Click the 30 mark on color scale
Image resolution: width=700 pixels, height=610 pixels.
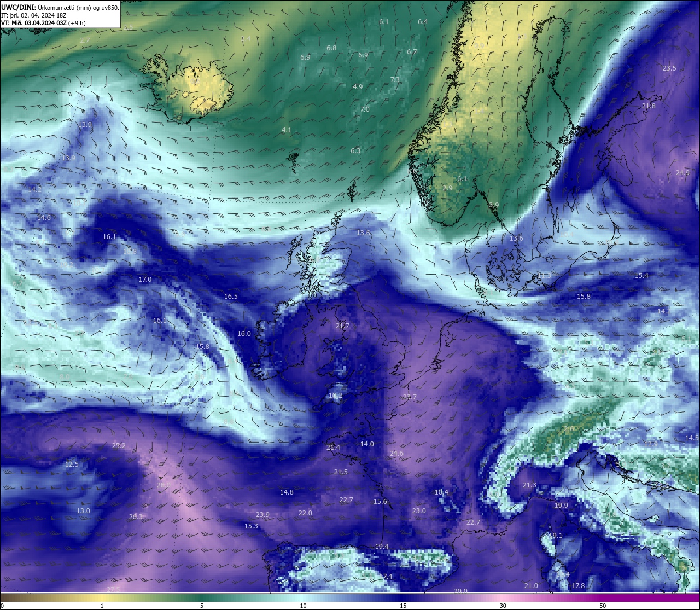[x=503, y=606]
